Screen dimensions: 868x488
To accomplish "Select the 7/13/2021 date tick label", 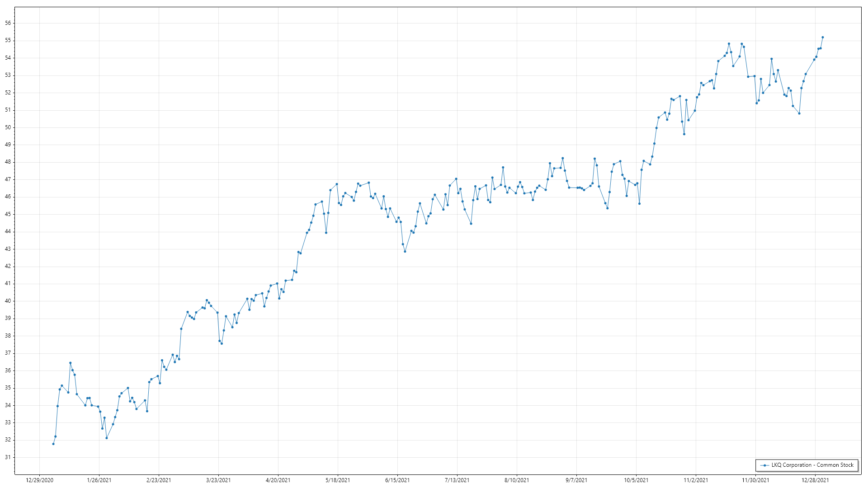I will 457,480.
